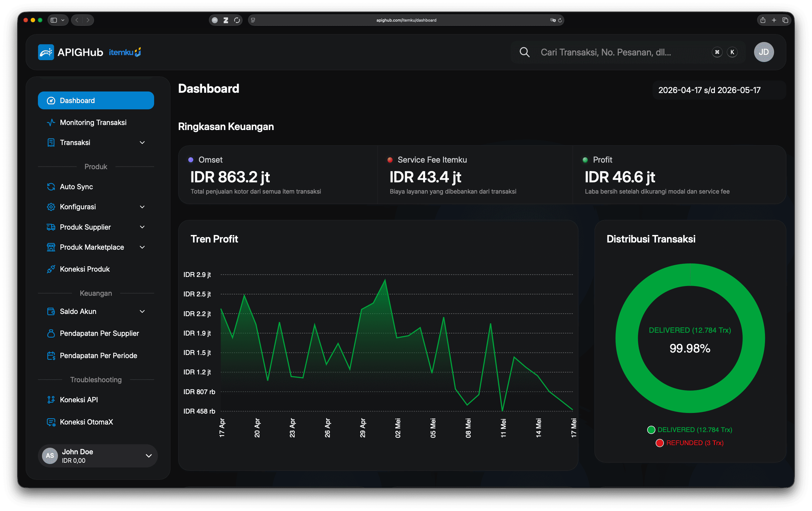Click the Koneksi API branch icon
812x511 pixels.
51,400
